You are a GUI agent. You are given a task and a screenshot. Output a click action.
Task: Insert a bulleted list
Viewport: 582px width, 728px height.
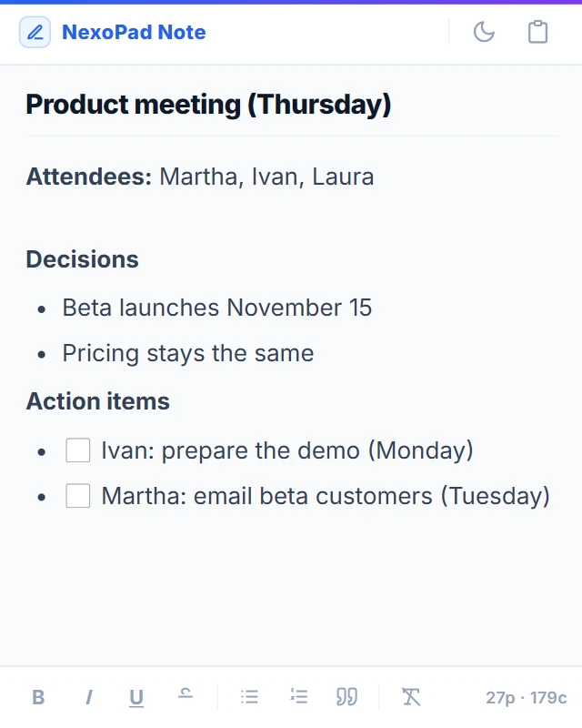click(249, 697)
